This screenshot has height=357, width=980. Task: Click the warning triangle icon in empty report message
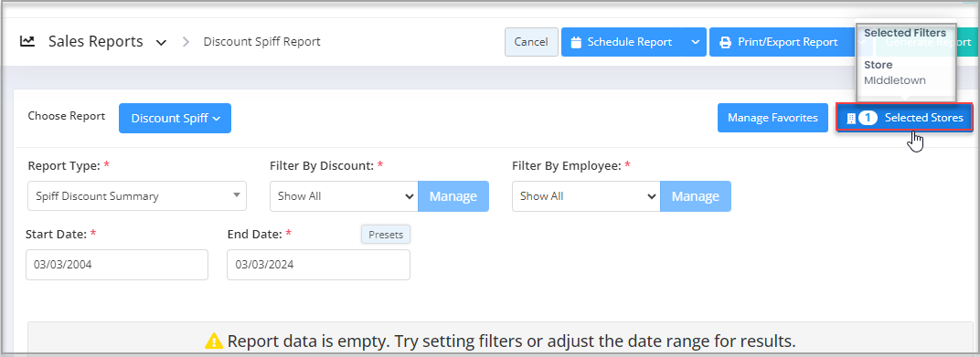[x=214, y=341]
